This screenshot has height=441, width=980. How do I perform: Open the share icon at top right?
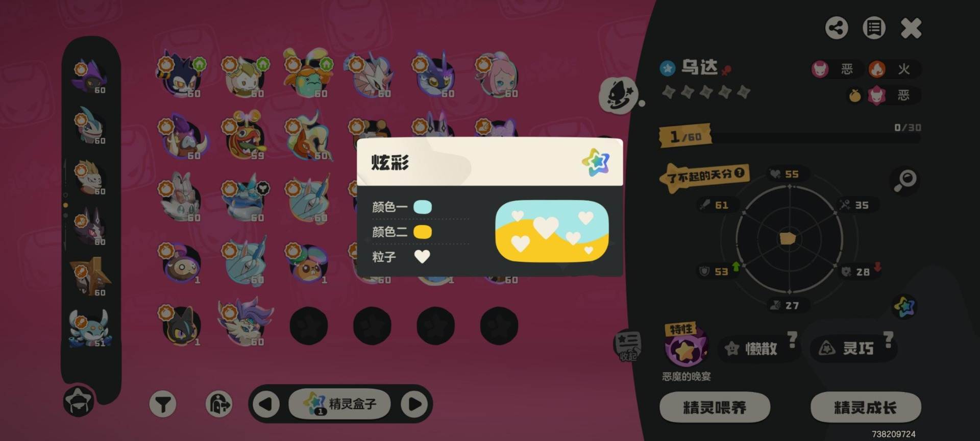pos(837,28)
